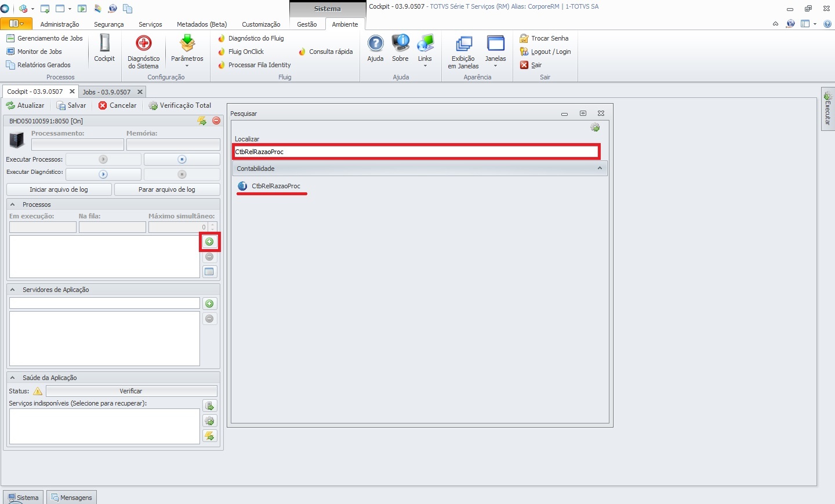
Task: Switch to the Segurança tab
Action: point(109,24)
